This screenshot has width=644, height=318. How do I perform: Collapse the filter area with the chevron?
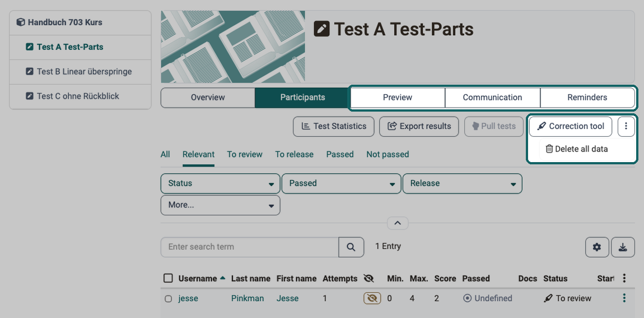tap(398, 223)
